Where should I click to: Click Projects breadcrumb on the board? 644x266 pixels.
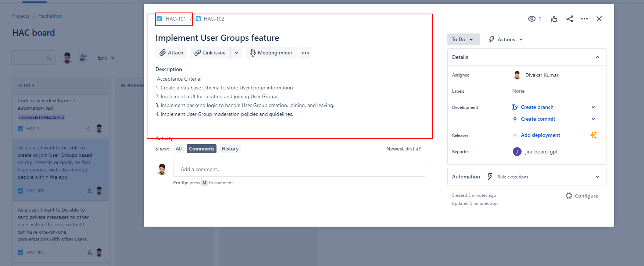point(20,16)
